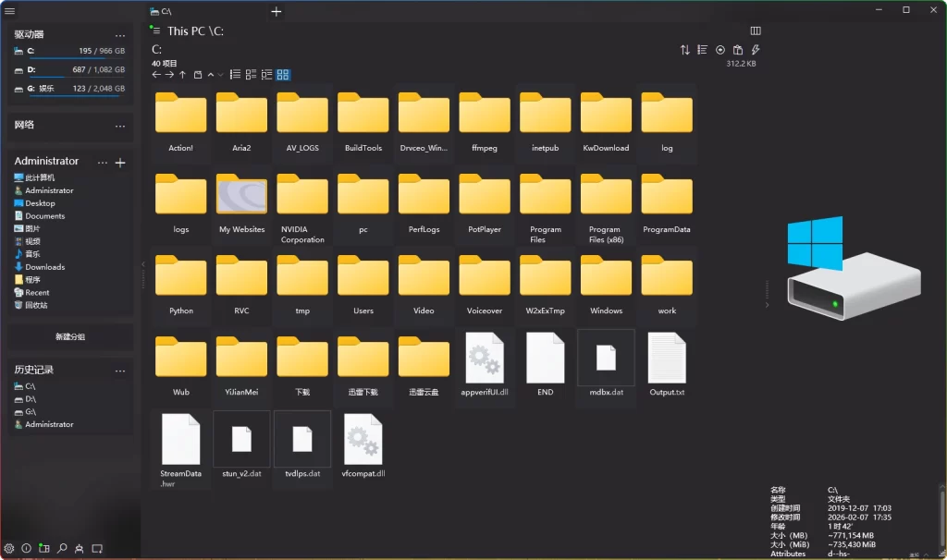Viewport: 947px width, 560px height.
Task: Open the pane hamburger menu beside This PC
Action: (x=155, y=31)
